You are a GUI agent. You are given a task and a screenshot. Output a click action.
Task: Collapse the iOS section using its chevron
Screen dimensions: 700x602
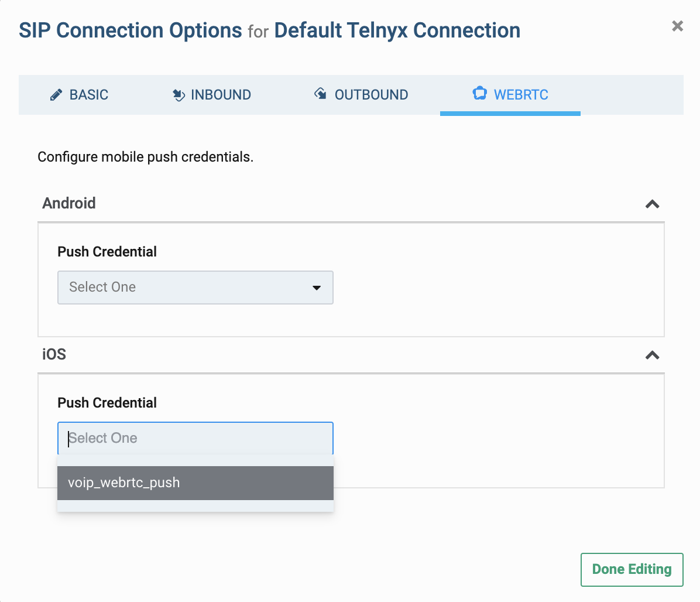pyautogui.click(x=652, y=355)
